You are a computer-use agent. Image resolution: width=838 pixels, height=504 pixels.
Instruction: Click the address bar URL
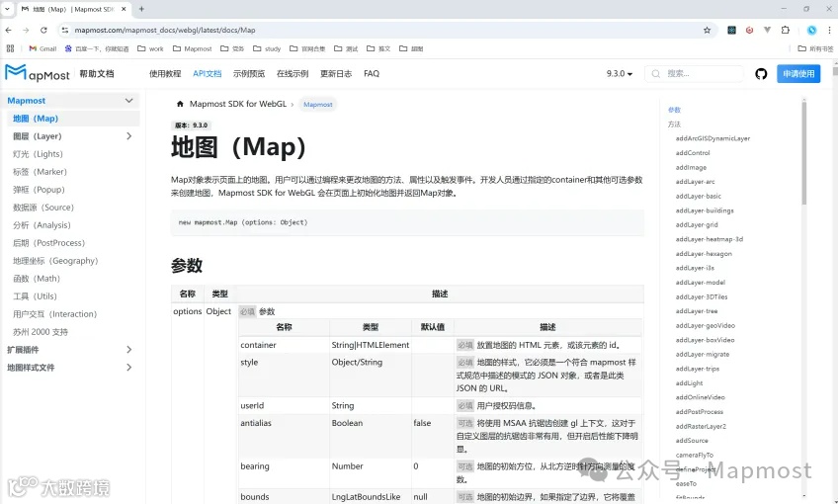coord(165,31)
